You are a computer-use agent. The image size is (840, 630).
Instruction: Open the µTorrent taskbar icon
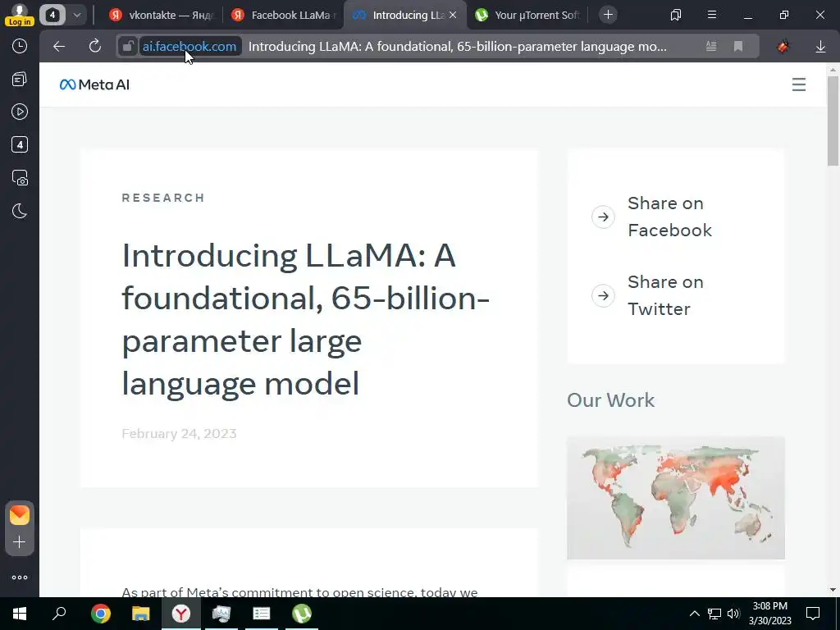click(302, 614)
